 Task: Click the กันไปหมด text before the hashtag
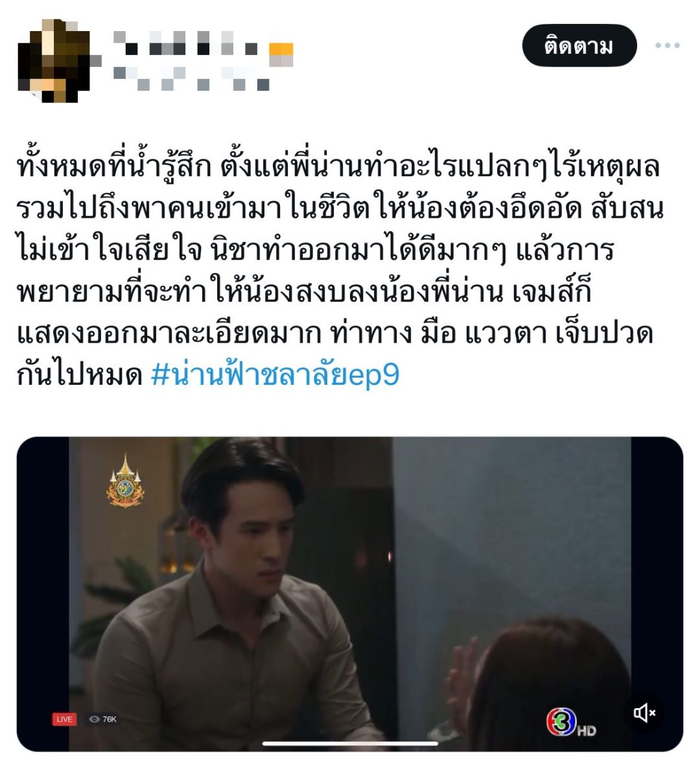pos(80,375)
